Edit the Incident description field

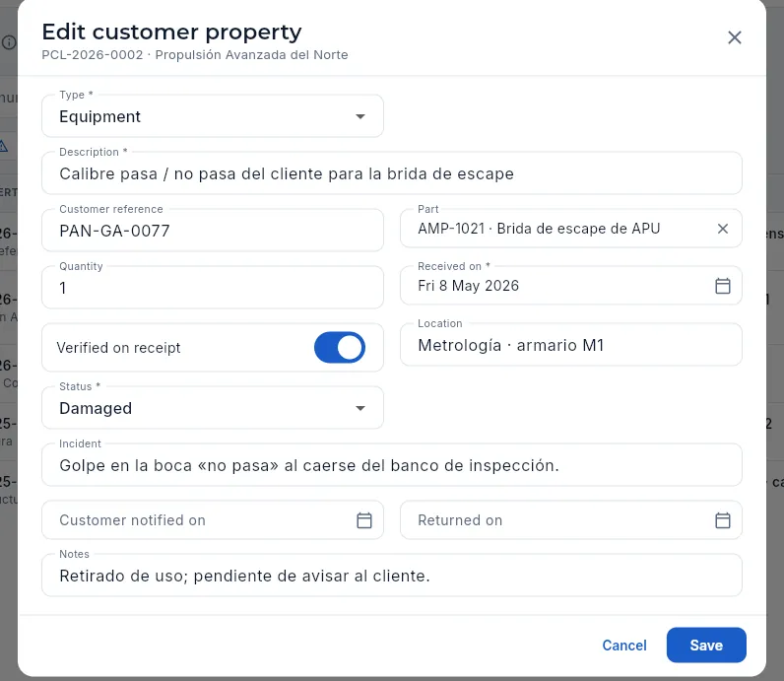point(391,465)
